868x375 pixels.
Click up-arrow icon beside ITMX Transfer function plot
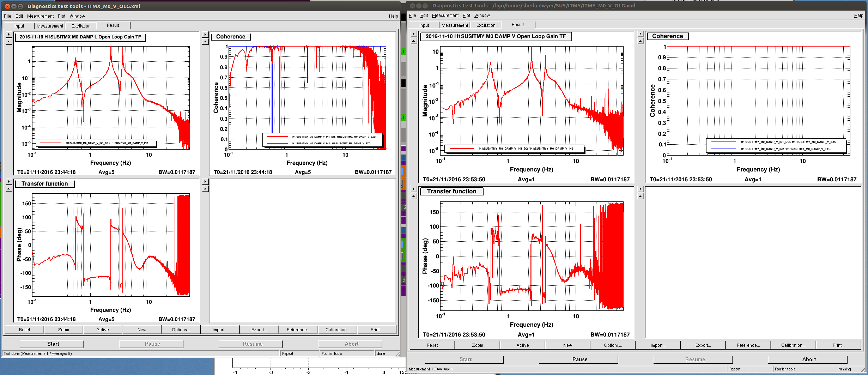pos(9,189)
